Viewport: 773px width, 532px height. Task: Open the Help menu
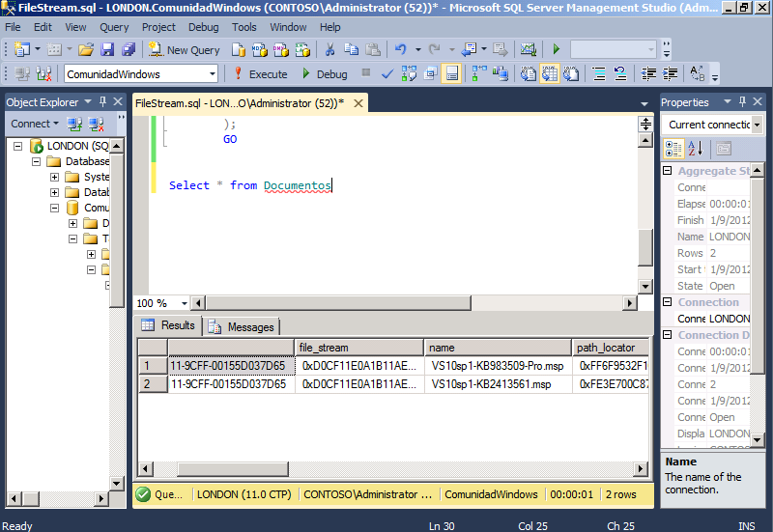coord(329,27)
